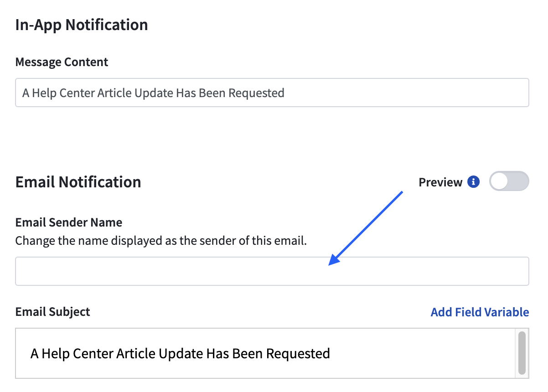Click the Message Content label
This screenshot has width=548, height=392.
point(62,62)
